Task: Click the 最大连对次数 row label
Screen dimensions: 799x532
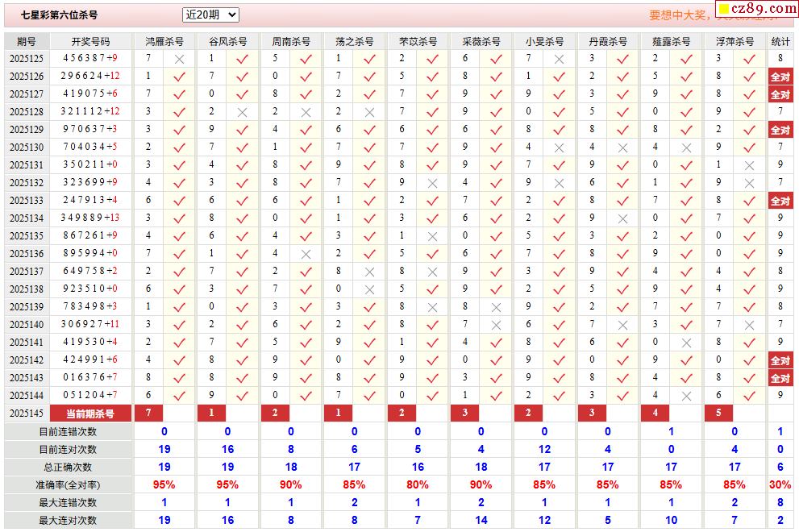Action: click(68, 521)
